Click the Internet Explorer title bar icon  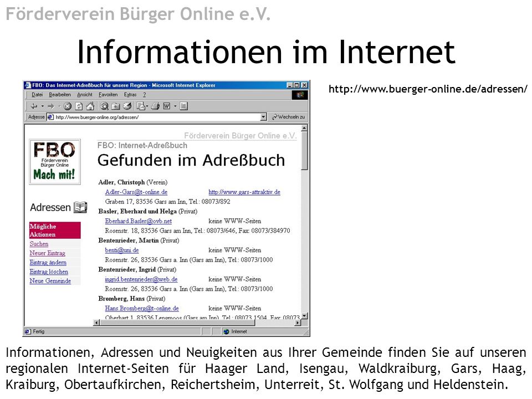(x=28, y=85)
